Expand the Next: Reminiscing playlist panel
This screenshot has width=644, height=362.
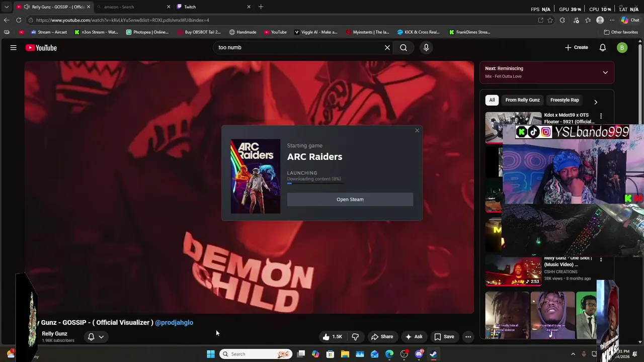tap(605, 72)
